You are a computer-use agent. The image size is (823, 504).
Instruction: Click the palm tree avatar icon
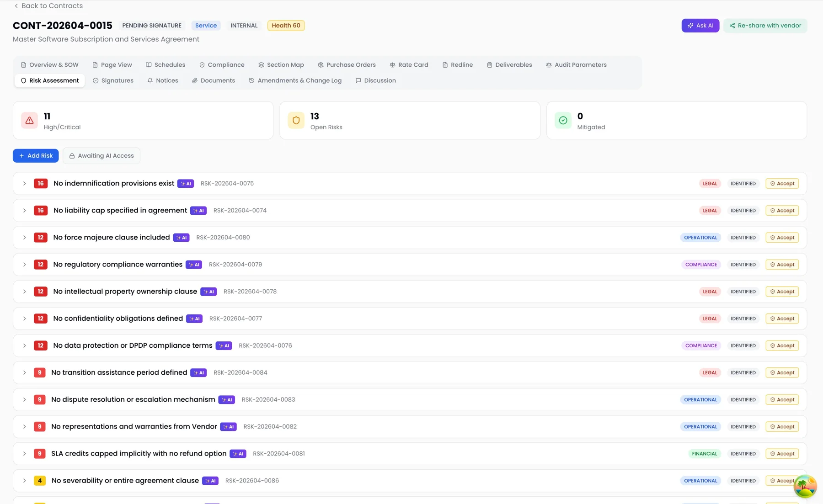click(x=805, y=486)
